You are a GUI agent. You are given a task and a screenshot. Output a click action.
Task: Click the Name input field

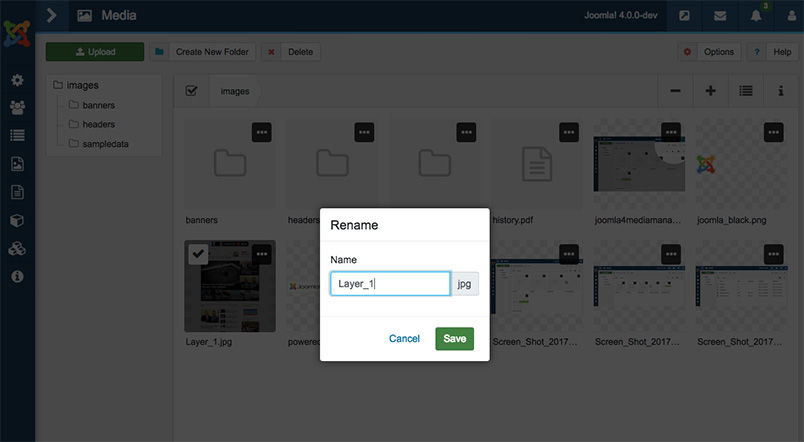click(x=390, y=284)
